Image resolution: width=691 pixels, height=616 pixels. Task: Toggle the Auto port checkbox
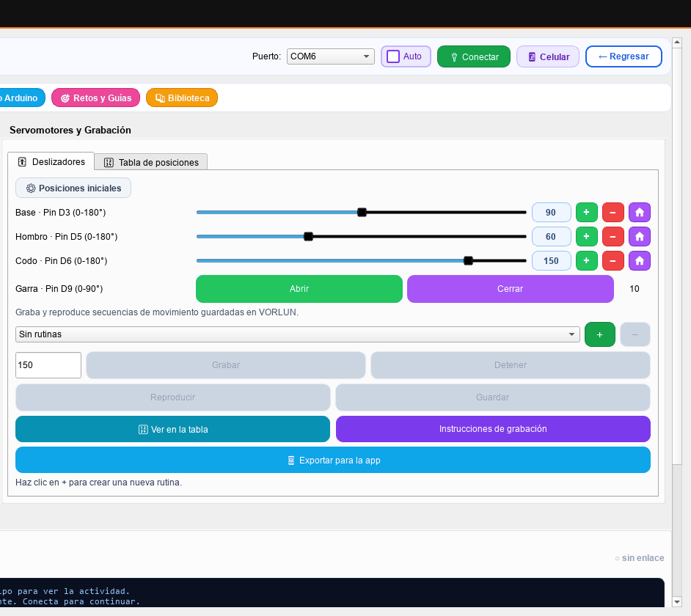point(393,56)
